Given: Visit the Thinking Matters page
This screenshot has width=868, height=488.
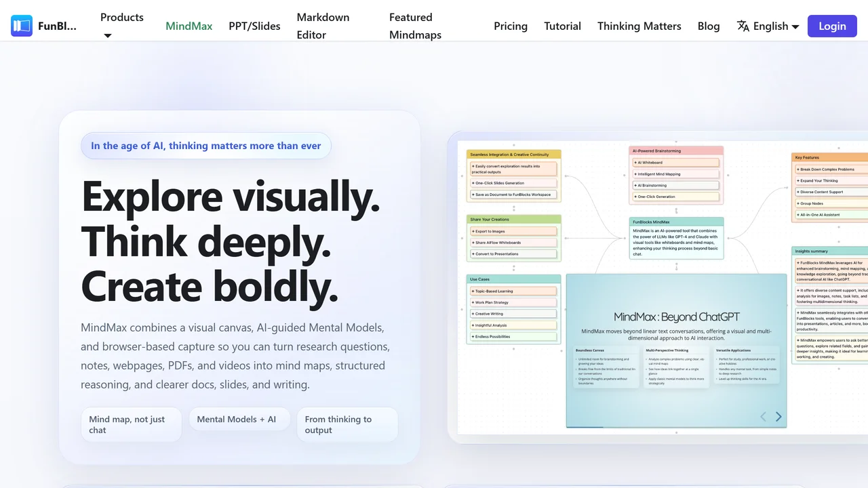Looking at the screenshot, I should tap(639, 26).
